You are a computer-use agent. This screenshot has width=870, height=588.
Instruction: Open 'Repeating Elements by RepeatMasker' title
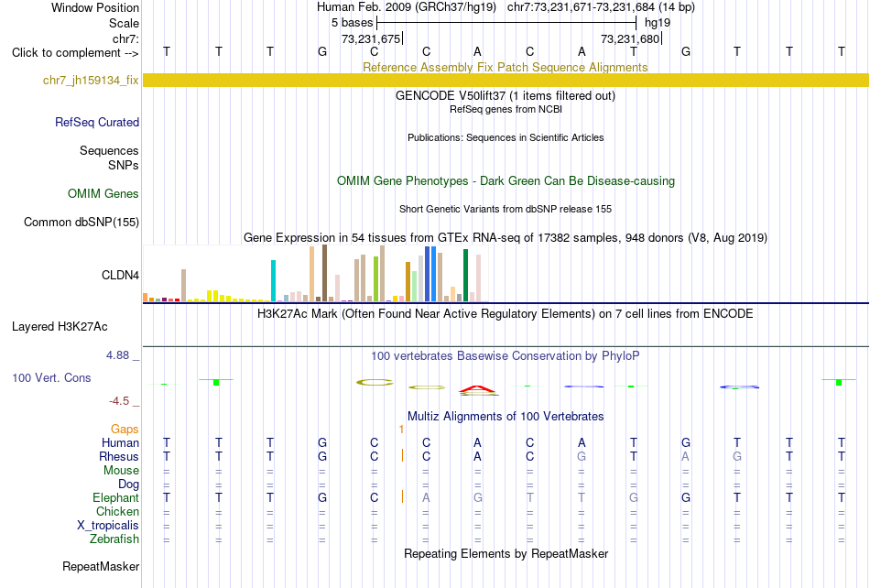point(506,553)
